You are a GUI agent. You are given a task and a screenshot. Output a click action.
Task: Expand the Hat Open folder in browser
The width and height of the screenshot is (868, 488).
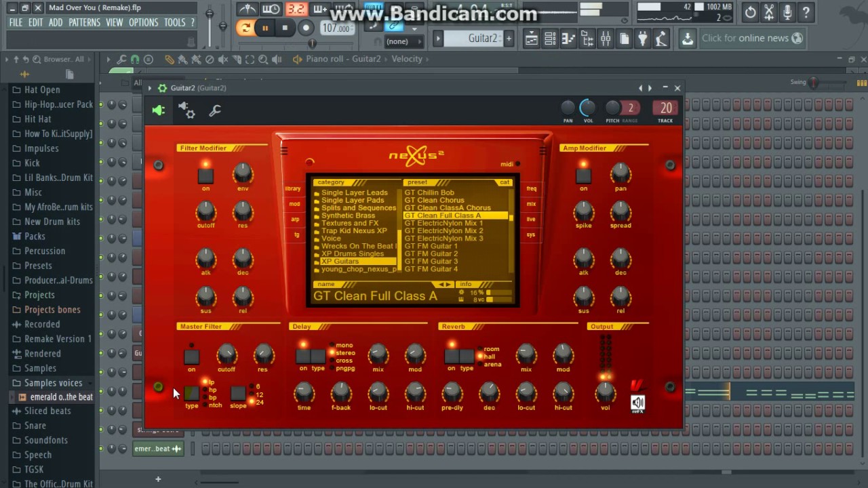click(42, 89)
